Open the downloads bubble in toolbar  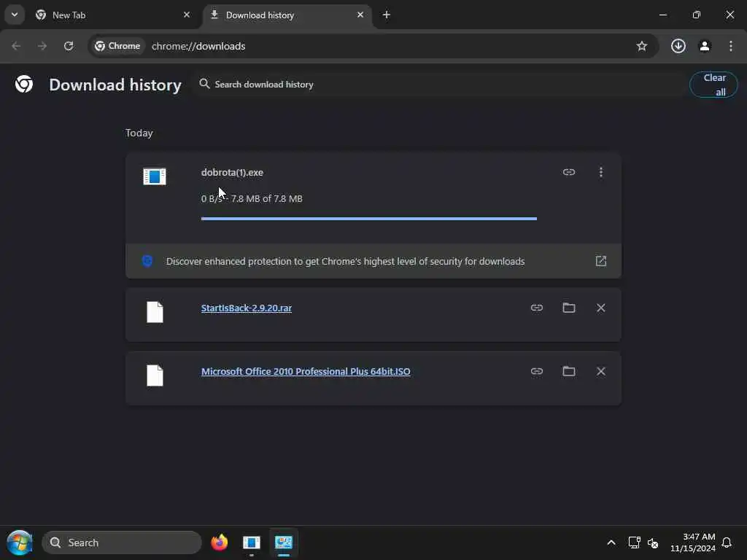click(x=678, y=46)
